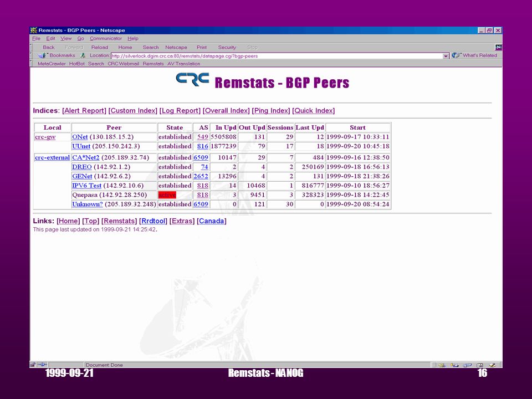Open the Go menu
Screen dimensions: 532x399
click(80, 38)
